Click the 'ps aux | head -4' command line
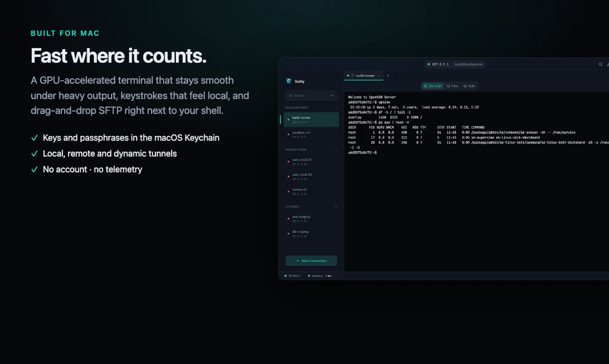The height and width of the screenshot is (364, 609). click(379, 122)
